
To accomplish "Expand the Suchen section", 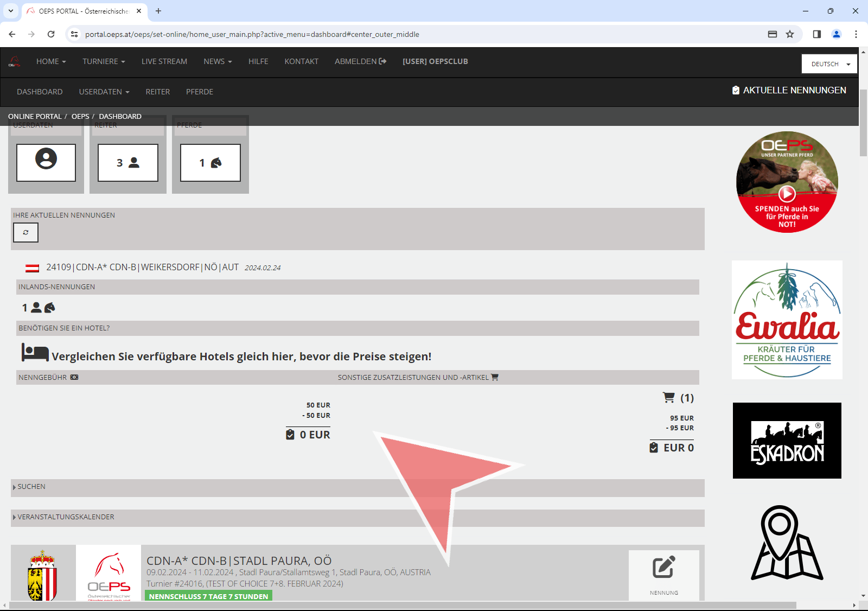I will pos(31,487).
